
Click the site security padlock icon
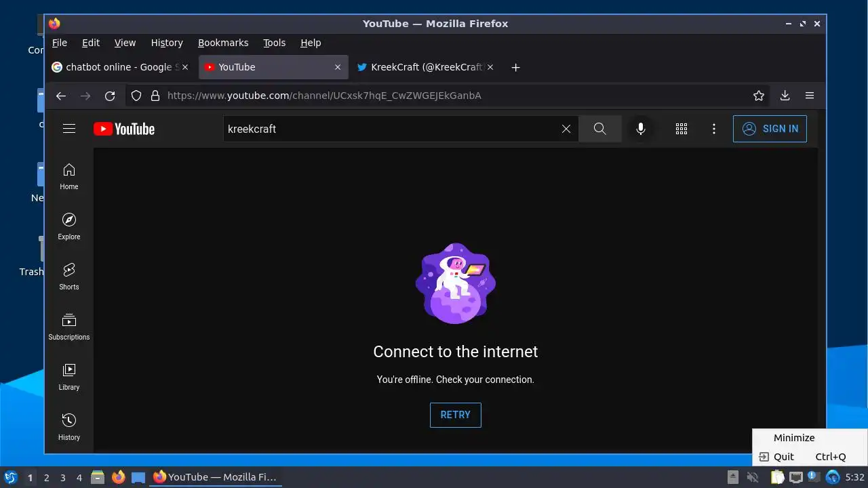pos(155,96)
